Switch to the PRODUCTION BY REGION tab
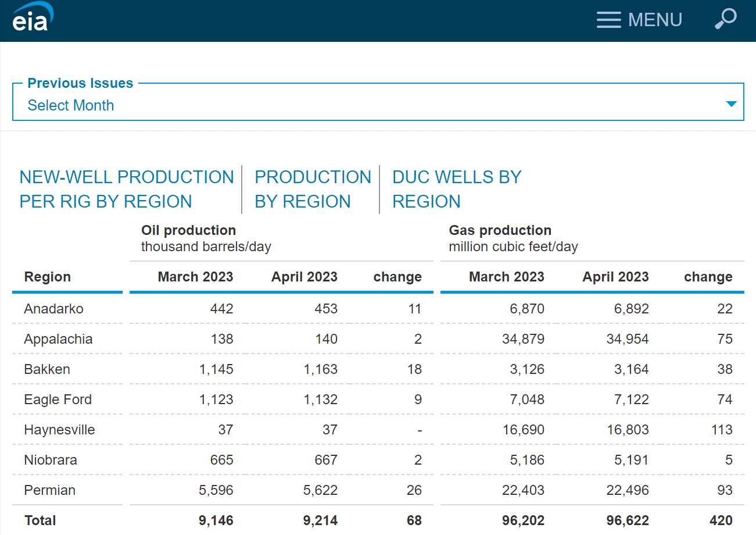The height and width of the screenshot is (535, 756). coord(313,189)
